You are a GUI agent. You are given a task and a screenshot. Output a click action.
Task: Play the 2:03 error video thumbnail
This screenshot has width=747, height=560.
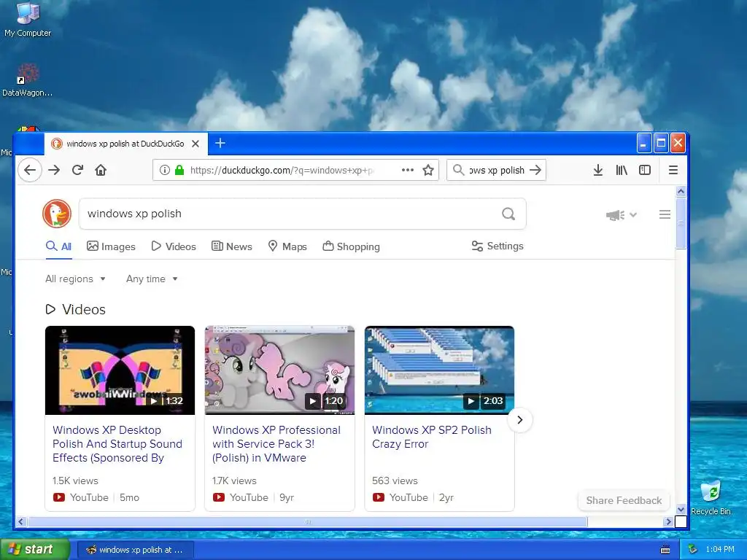(439, 370)
